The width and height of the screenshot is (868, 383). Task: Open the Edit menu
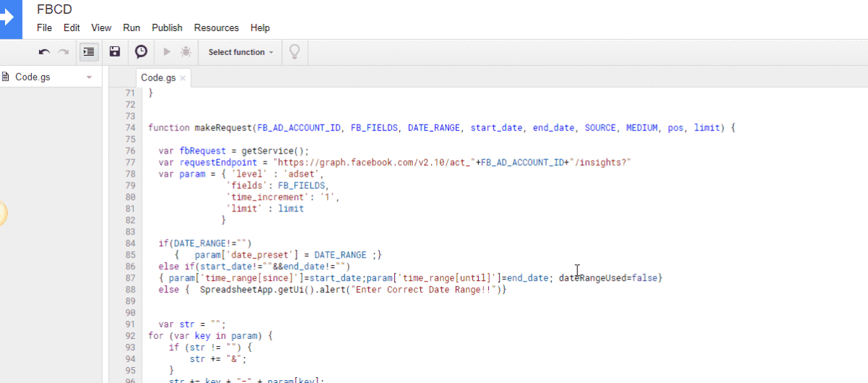[72, 28]
